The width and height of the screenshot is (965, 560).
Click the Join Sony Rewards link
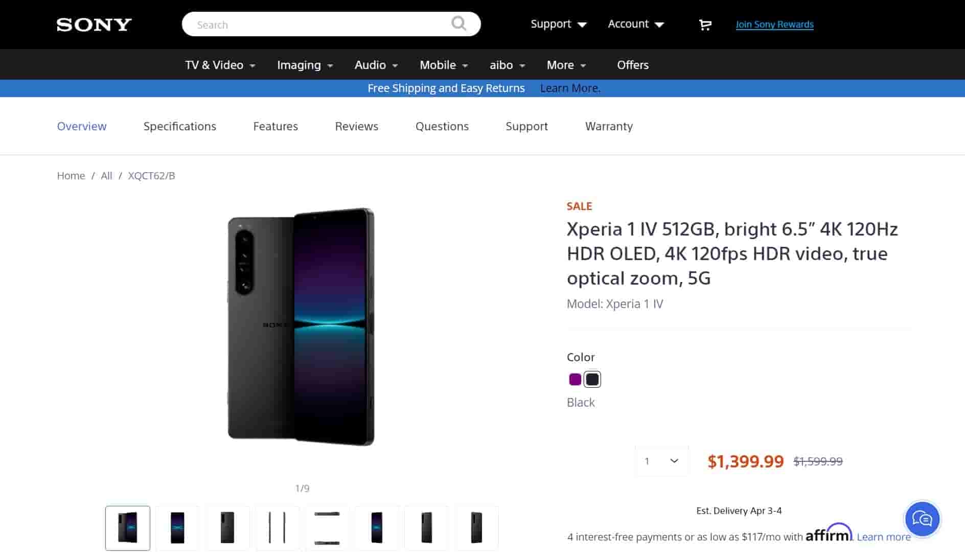(x=774, y=24)
